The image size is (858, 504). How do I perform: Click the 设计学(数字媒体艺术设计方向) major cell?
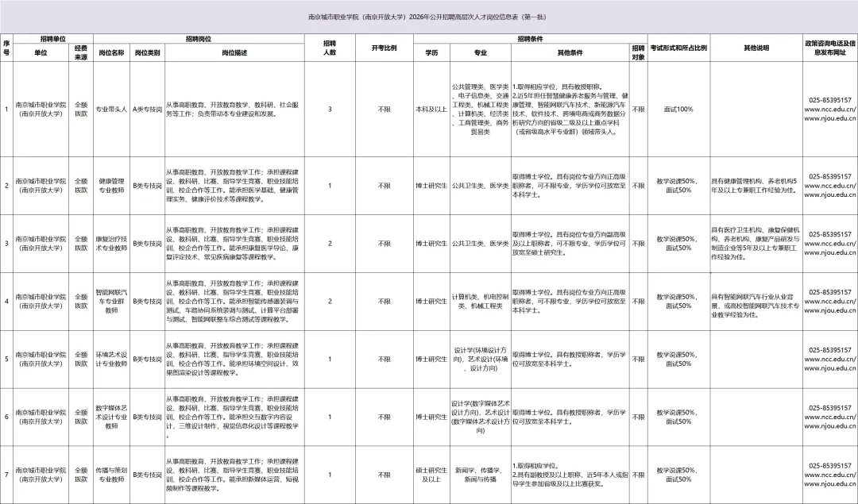tap(481, 417)
